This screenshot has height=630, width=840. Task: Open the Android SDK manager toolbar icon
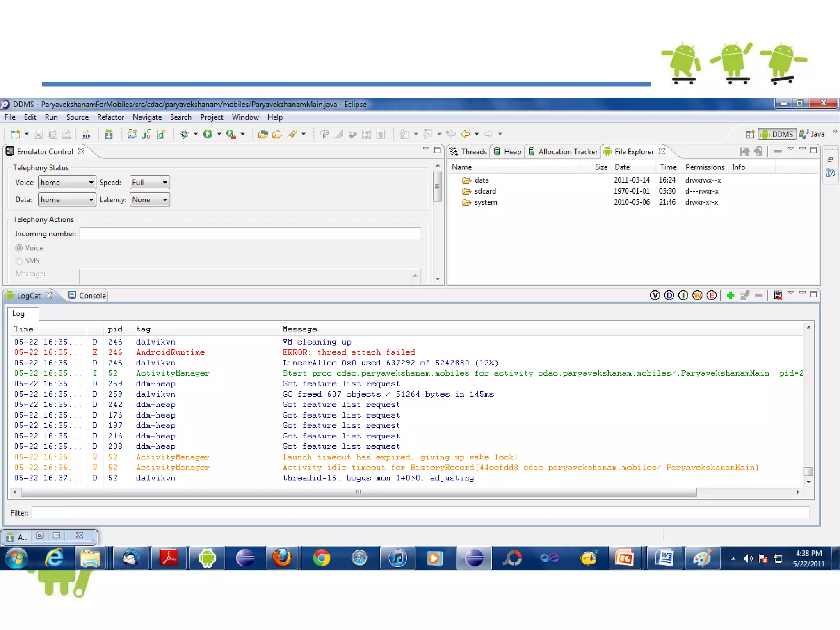click(109, 134)
